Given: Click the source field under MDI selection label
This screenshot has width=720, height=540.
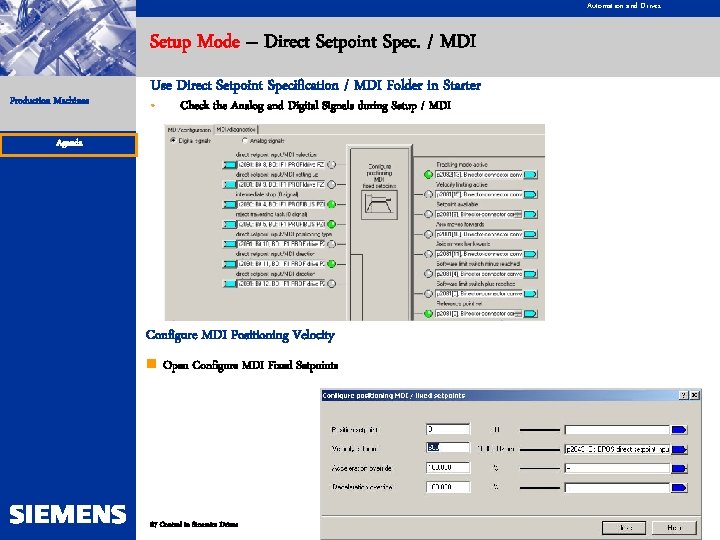Looking at the screenshot, I should (281, 164).
